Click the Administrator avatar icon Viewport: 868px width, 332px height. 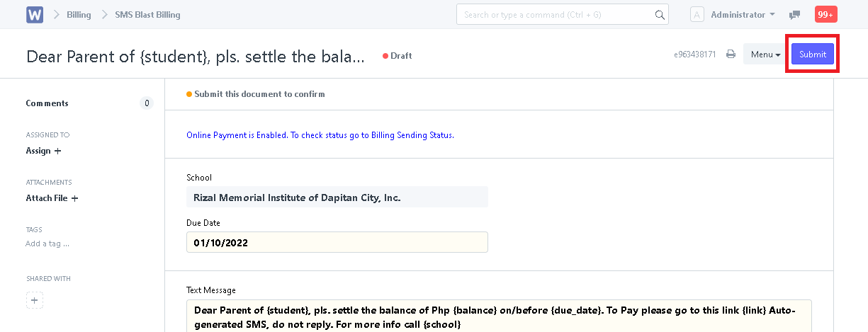pos(697,15)
